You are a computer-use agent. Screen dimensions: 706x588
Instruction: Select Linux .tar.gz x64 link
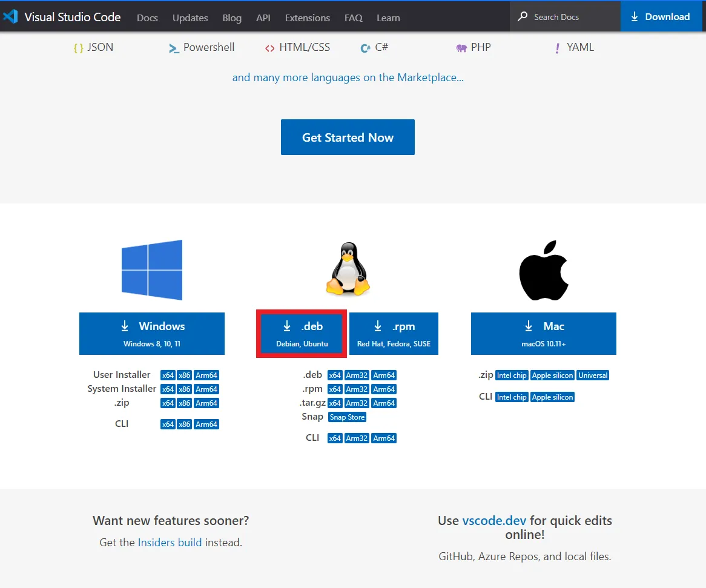point(335,403)
